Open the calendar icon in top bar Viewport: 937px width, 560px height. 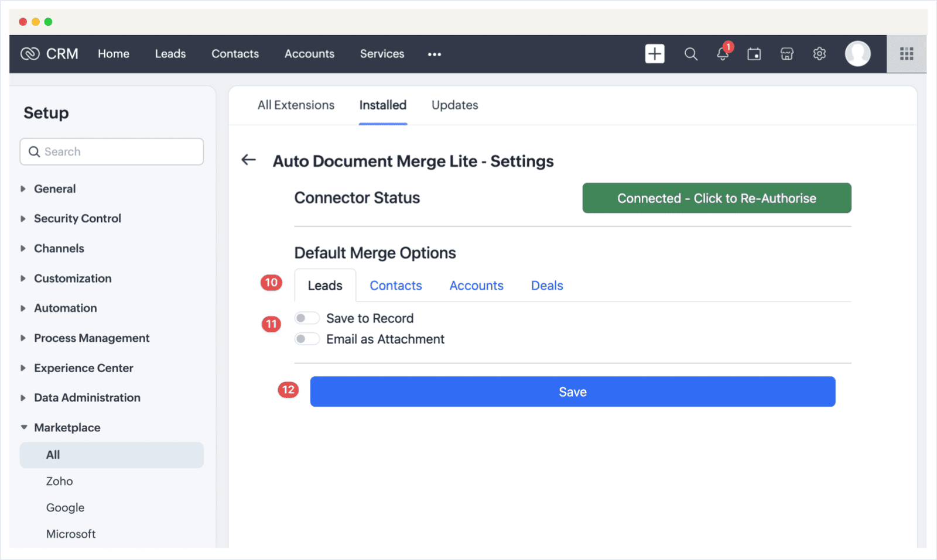point(754,54)
